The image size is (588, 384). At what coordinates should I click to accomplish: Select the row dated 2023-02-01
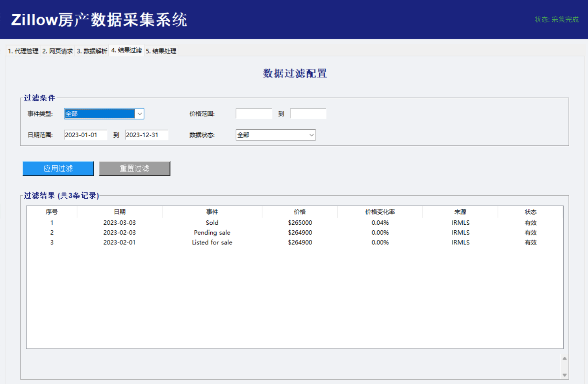click(x=295, y=242)
